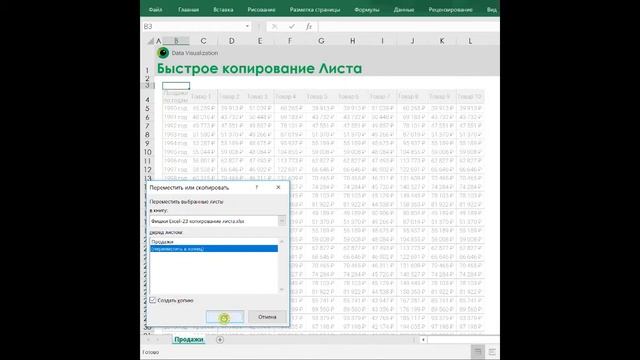
Task: Open the Файл ribbon tab
Action: [156, 9]
